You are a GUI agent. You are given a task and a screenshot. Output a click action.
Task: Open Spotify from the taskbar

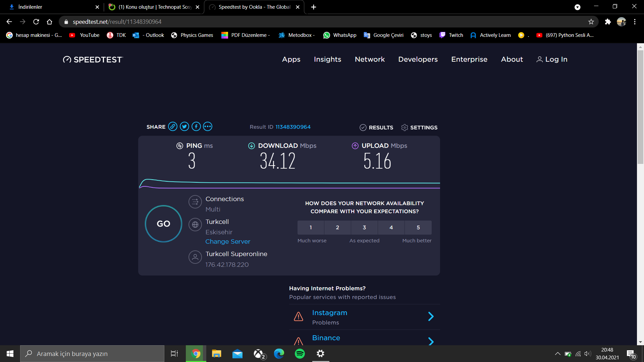click(300, 354)
